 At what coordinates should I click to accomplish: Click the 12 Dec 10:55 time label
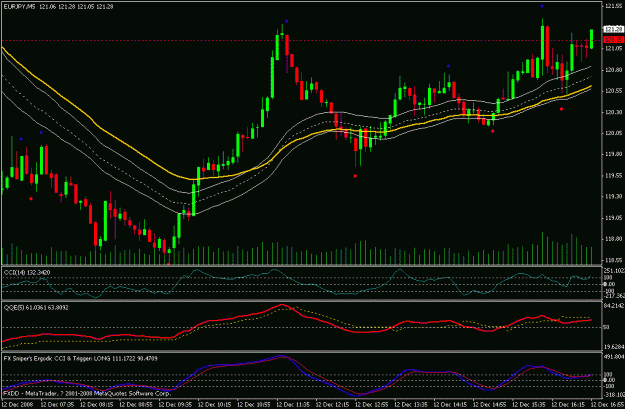tap(254, 404)
